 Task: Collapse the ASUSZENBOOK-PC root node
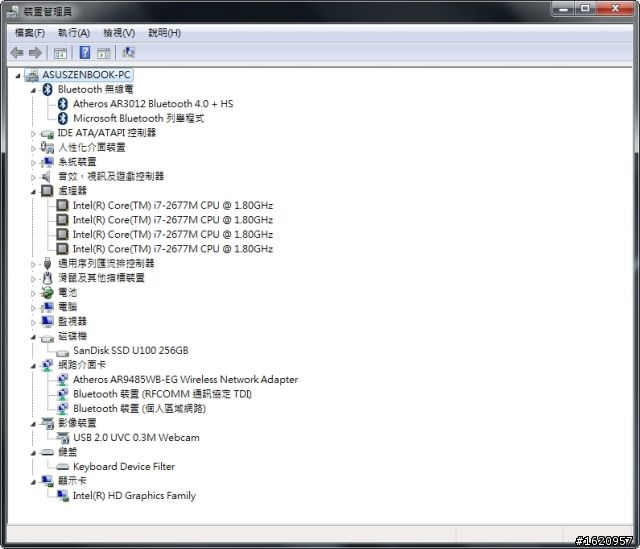pos(18,76)
